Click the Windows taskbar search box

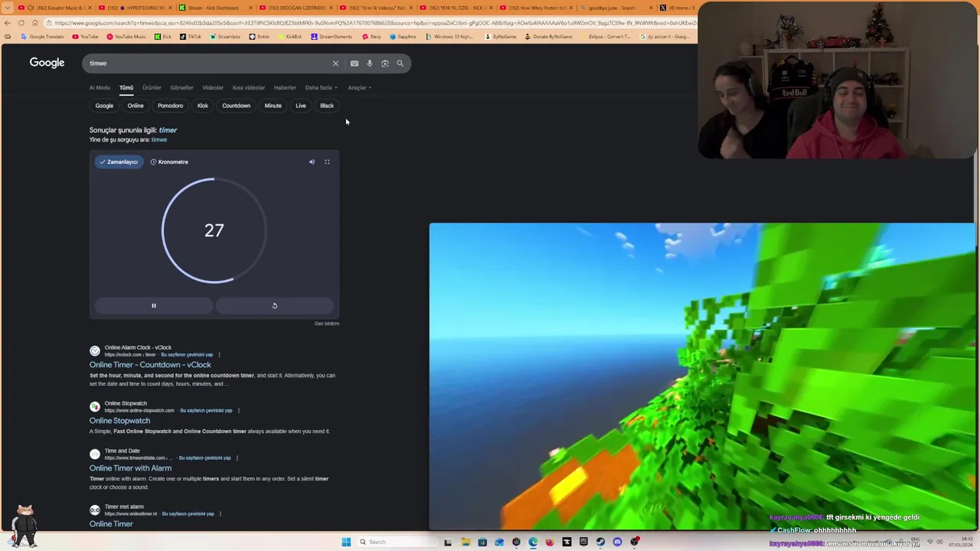click(x=398, y=542)
